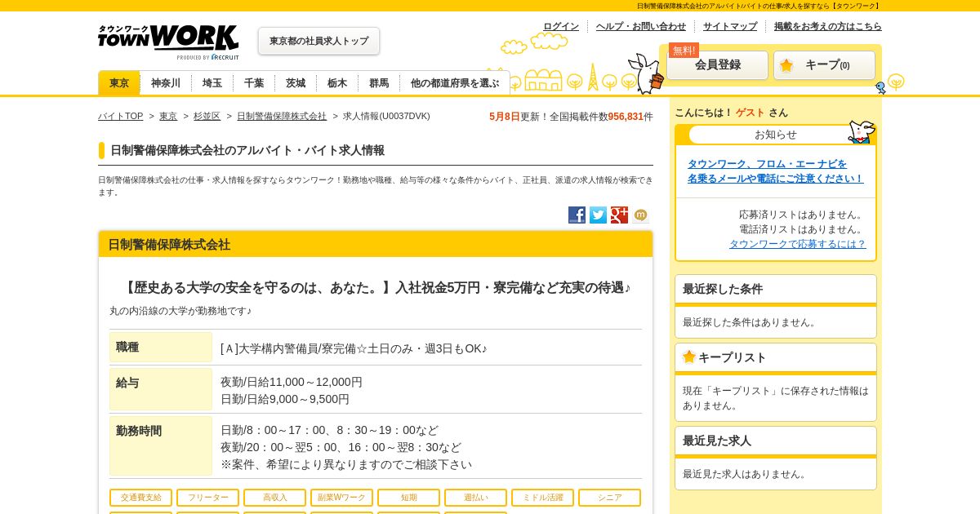This screenshot has width=980, height=514.
Task: Click the star icon beside キープリスト
Action: tap(689, 357)
